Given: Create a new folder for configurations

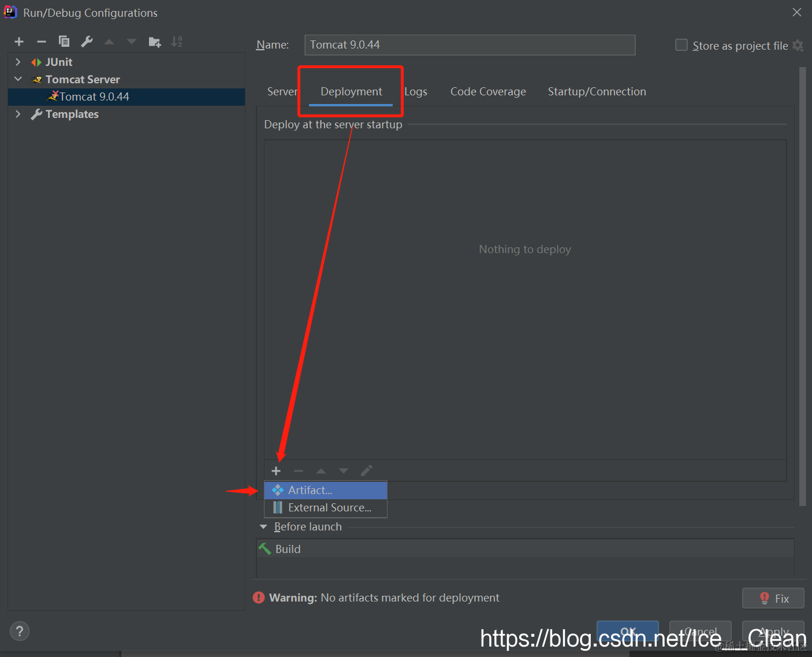Looking at the screenshot, I should point(154,42).
